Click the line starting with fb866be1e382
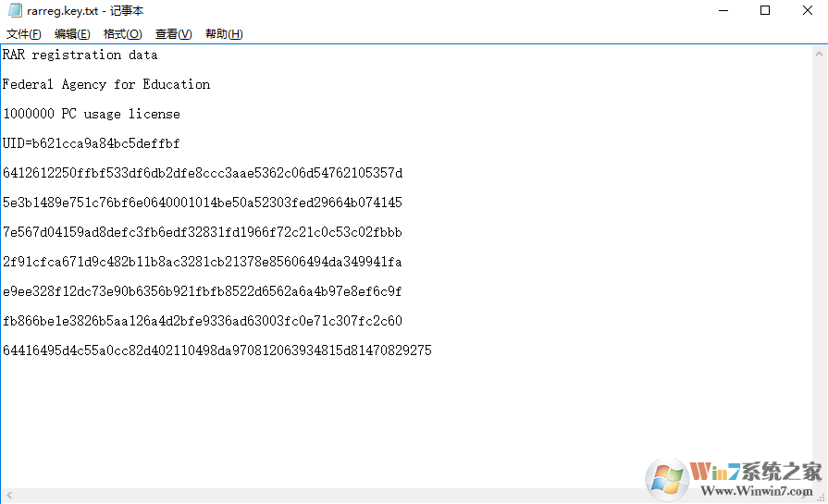The height and width of the screenshot is (504, 828). tap(203, 321)
